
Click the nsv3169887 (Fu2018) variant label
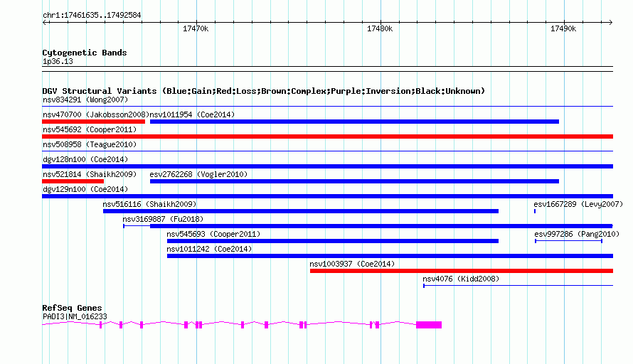tap(163, 219)
